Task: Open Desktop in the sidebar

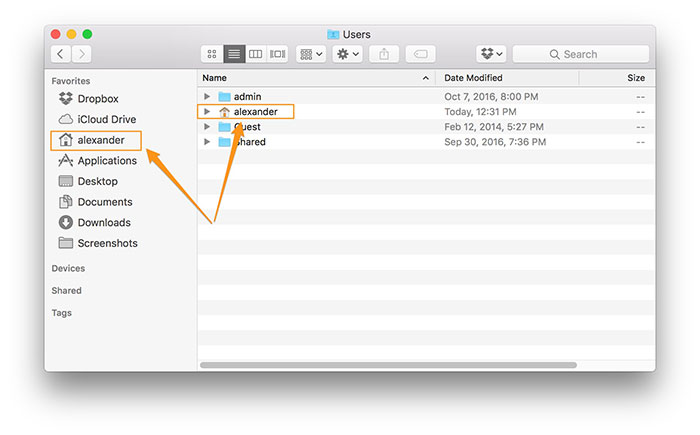Action: pos(88,181)
